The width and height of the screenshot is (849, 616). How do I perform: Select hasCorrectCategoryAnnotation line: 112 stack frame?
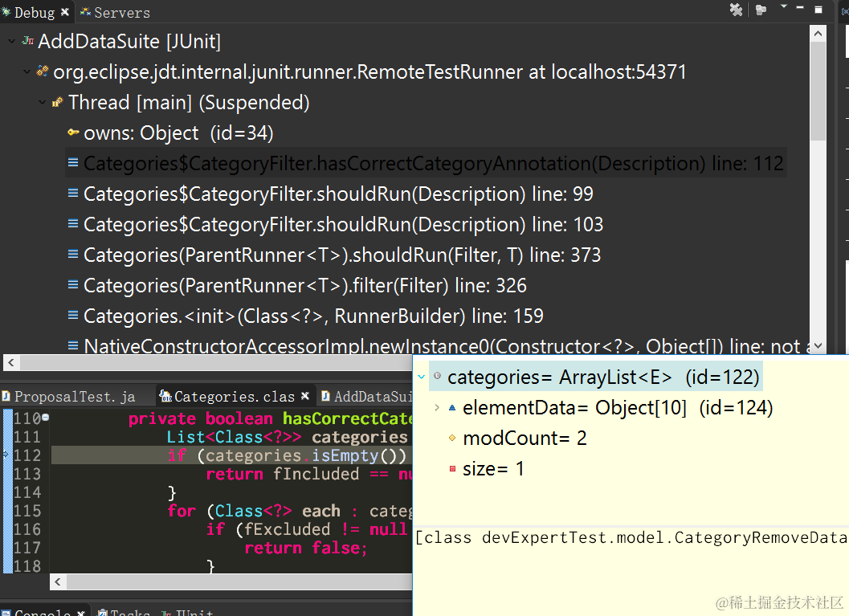(x=433, y=163)
